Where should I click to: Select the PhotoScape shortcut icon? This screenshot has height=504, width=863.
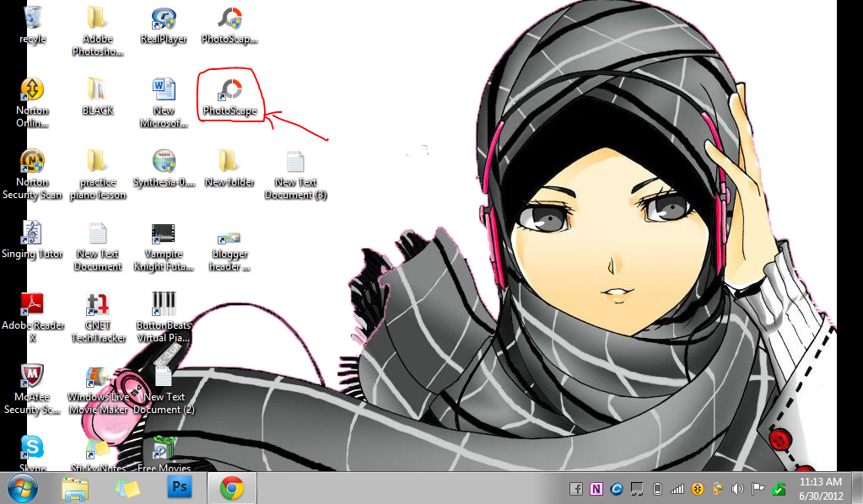pyautogui.click(x=229, y=96)
